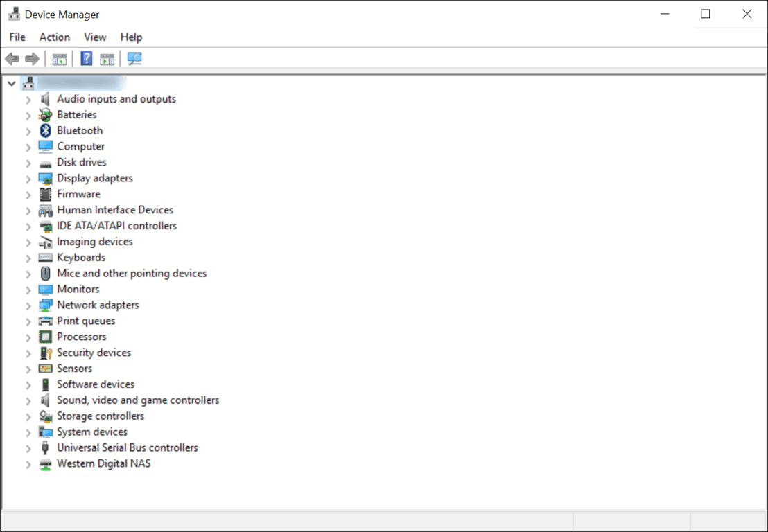Click the Batteries category icon

point(46,115)
